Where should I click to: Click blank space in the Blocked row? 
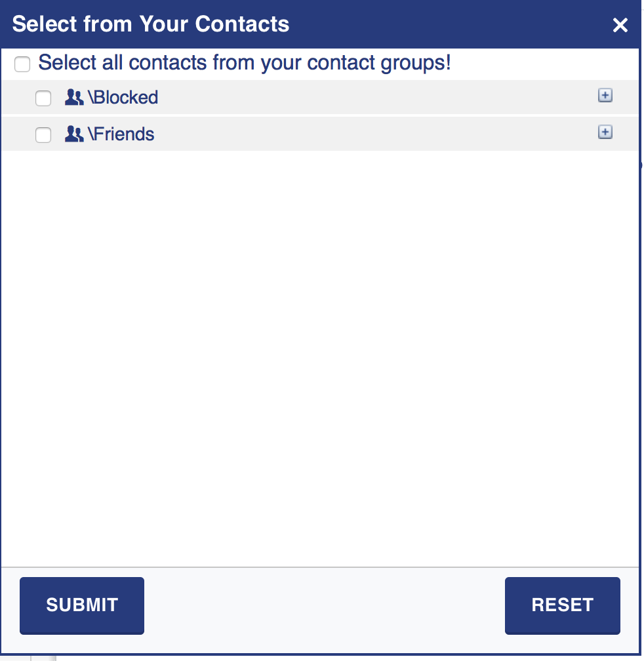374,98
